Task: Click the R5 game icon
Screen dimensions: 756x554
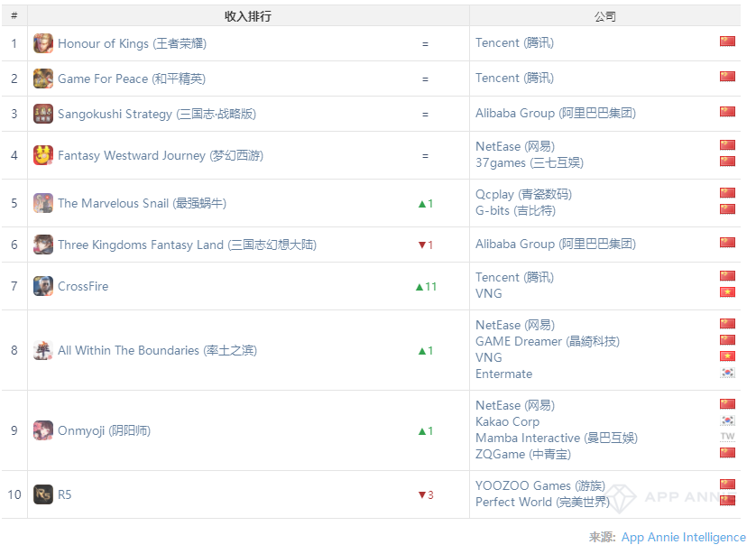Action: 43,494
